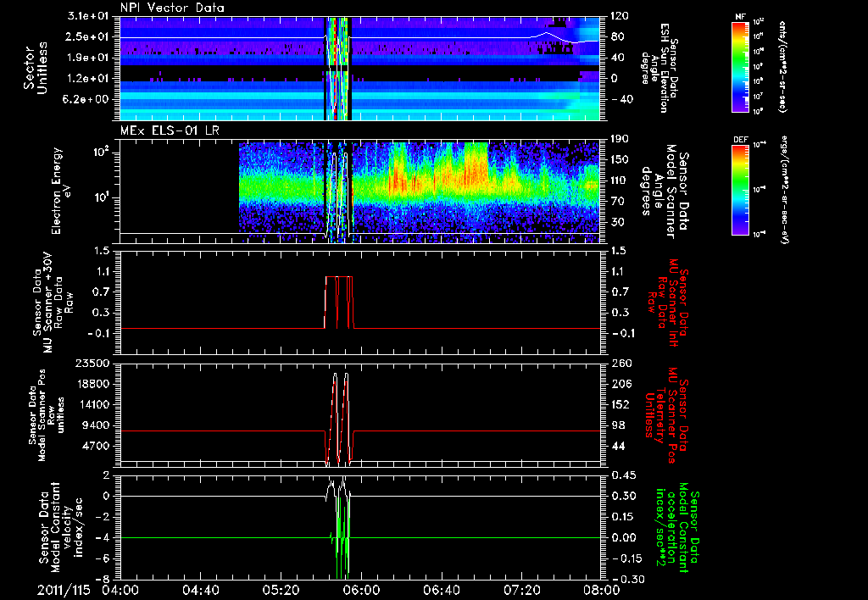Click the "06:40" time tick label
Screen dimensions: 868x600
pos(441,590)
